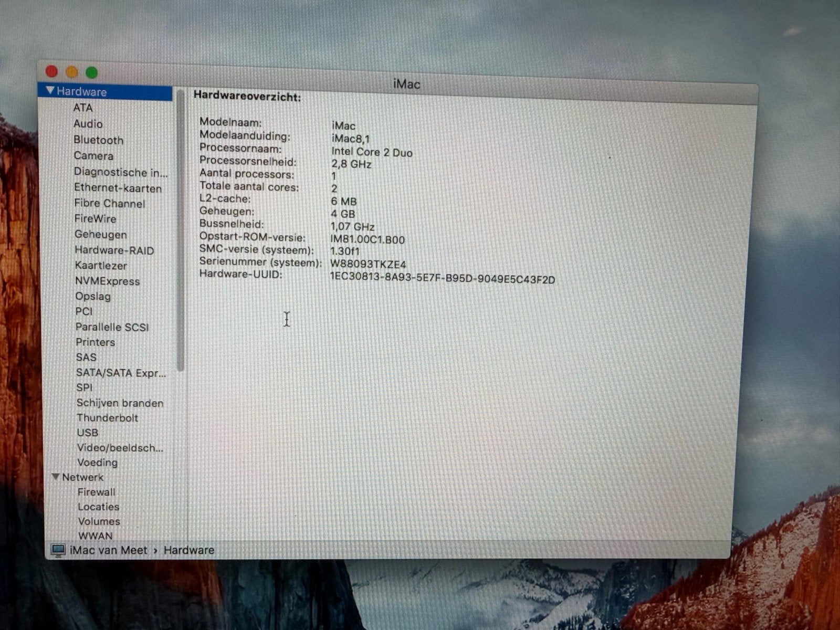The image size is (840, 630).
Task: Click the Totale aantal cores: label
Action: 249,187
